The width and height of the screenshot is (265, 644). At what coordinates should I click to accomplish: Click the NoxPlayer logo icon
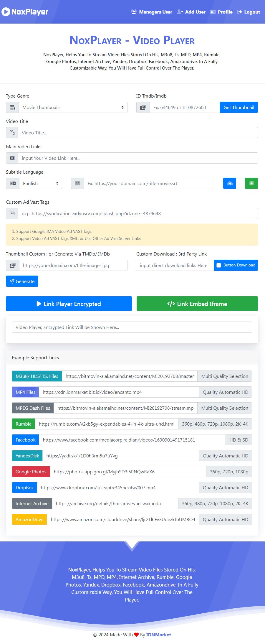coord(6,12)
